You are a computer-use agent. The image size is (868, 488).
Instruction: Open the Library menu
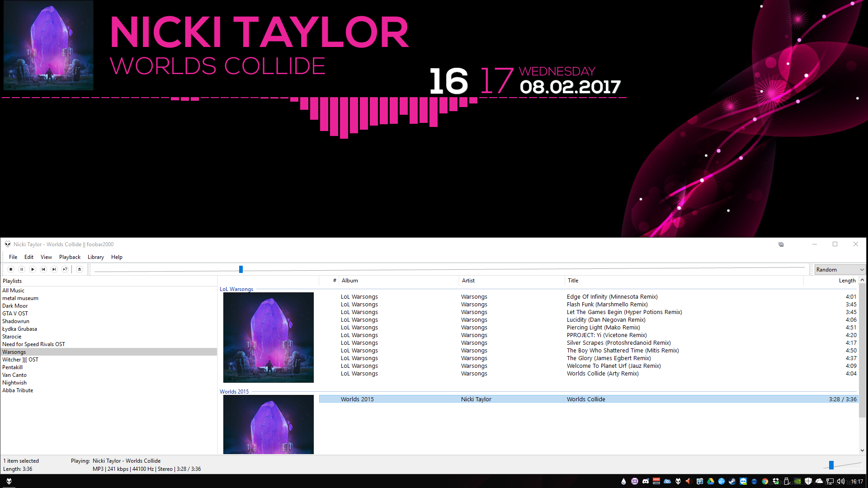95,257
